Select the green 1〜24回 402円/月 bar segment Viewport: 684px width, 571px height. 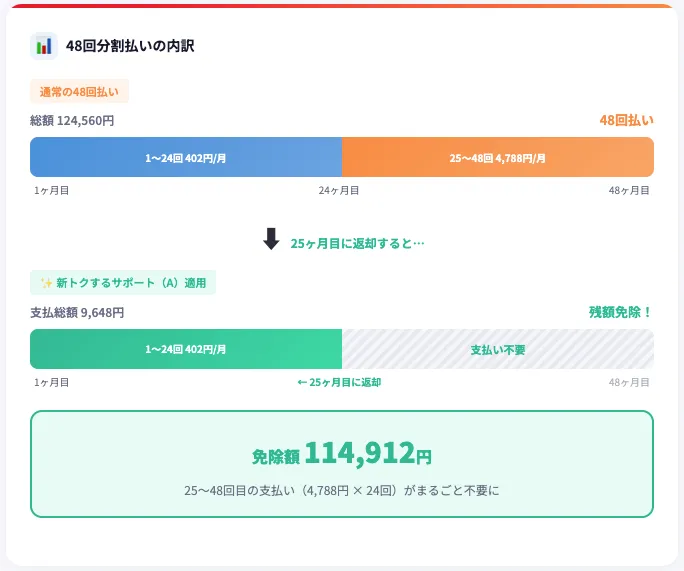point(186,350)
